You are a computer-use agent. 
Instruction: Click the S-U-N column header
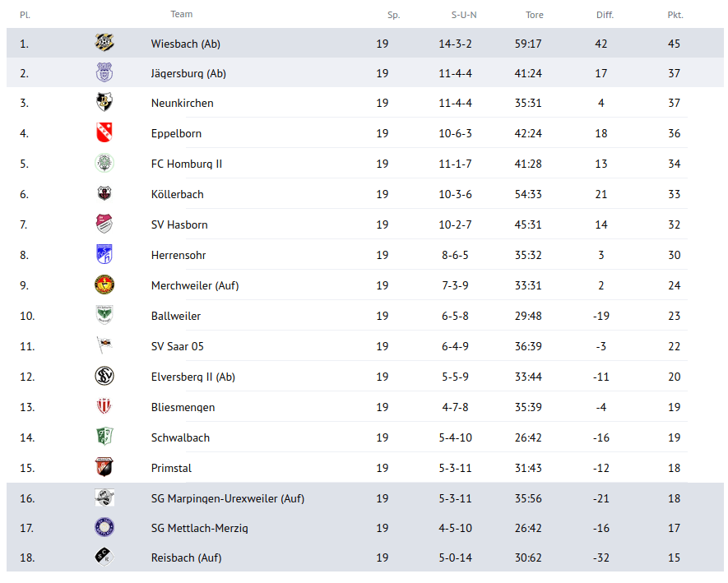(x=464, y=15)
